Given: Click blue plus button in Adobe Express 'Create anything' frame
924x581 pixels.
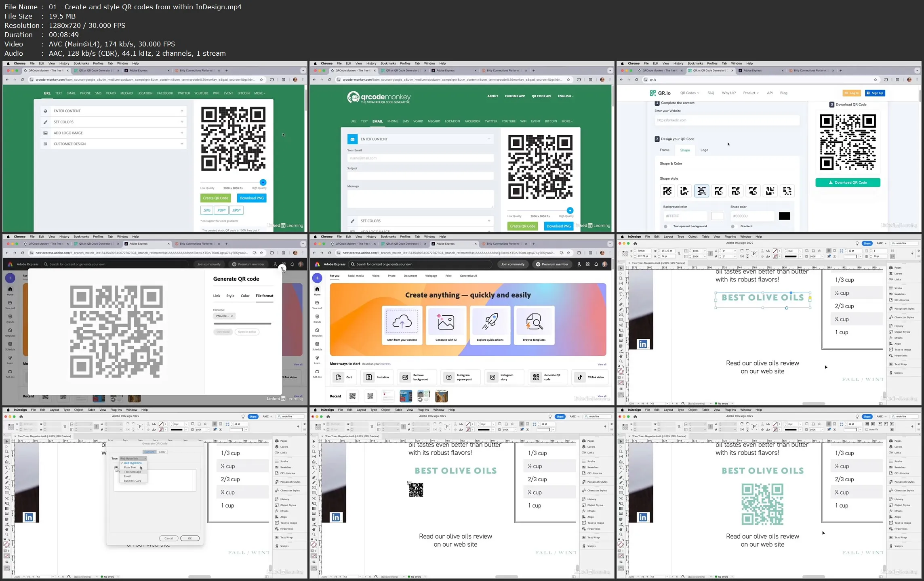Looking at the screenshot, I should click(317, 278).
